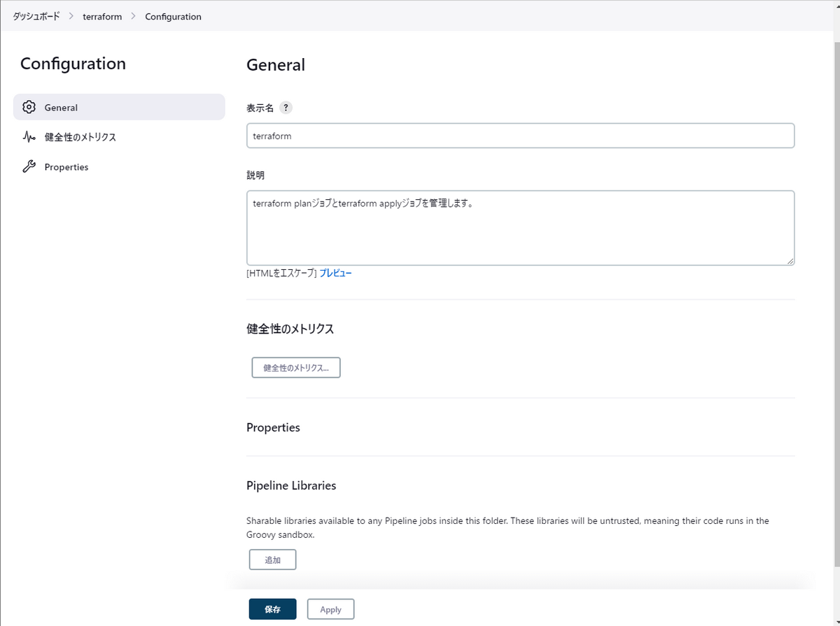Click the 保存 button
Image resolution: width=840 pixels, height=626 pixels.
tap(272, 609)
